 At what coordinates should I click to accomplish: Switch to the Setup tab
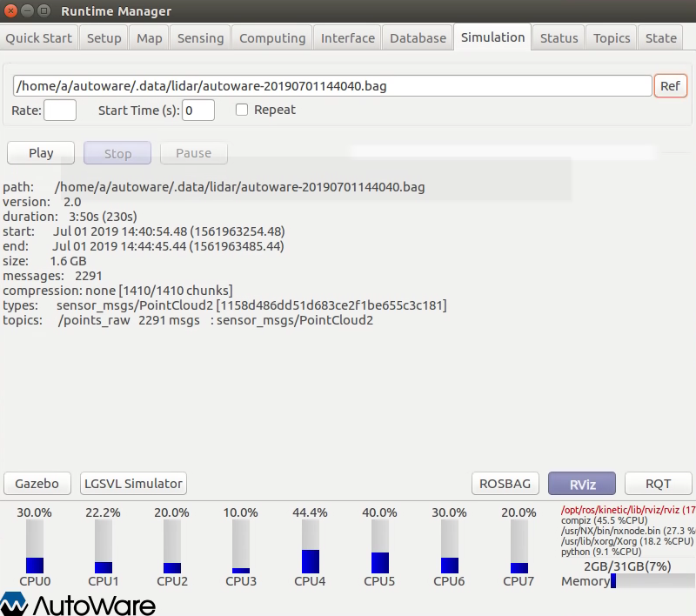pos(104,38)
